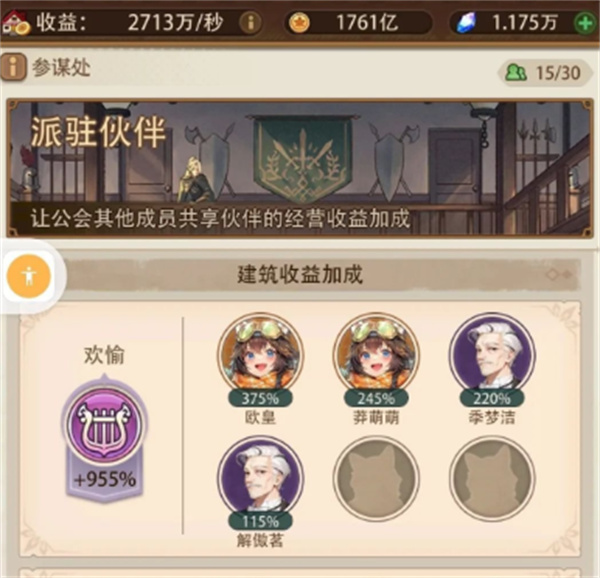
Task: Select 季梦洁 partner avatar with 220%
Action: (492, 356)
